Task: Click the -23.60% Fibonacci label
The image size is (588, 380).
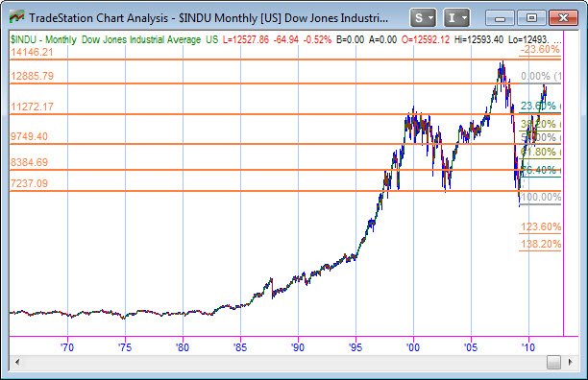Action: coord(540,49)
